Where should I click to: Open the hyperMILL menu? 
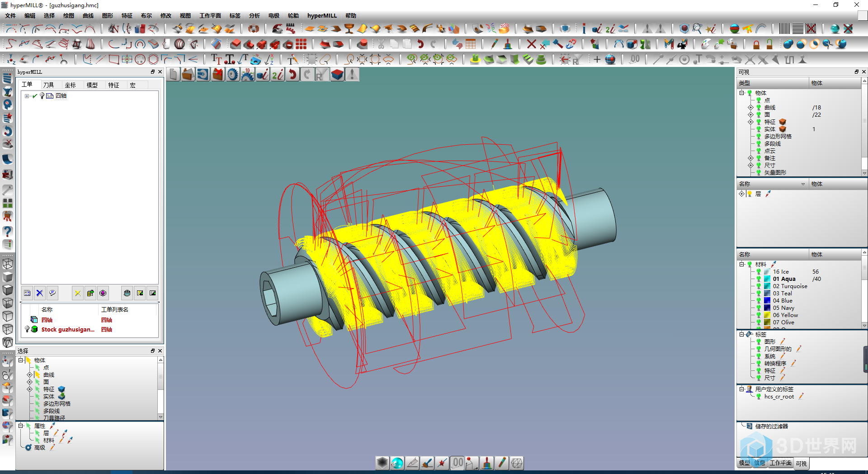pyautogui.click(x=322, y=16)
